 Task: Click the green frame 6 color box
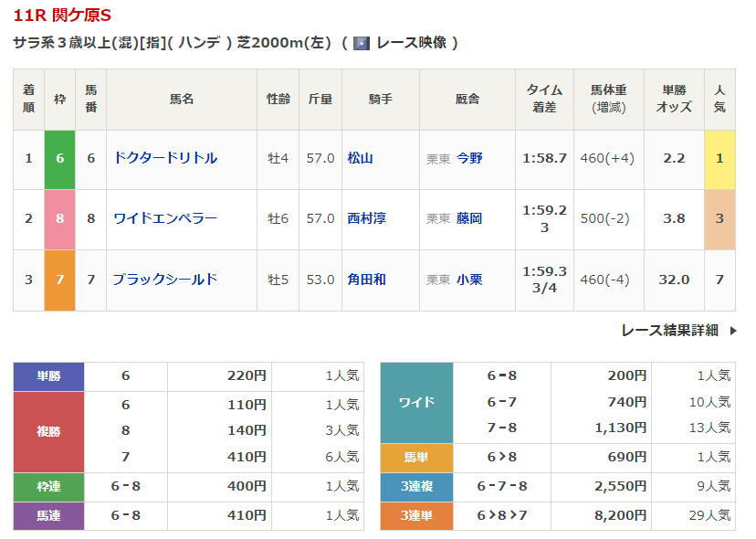(x=60, y=159)
